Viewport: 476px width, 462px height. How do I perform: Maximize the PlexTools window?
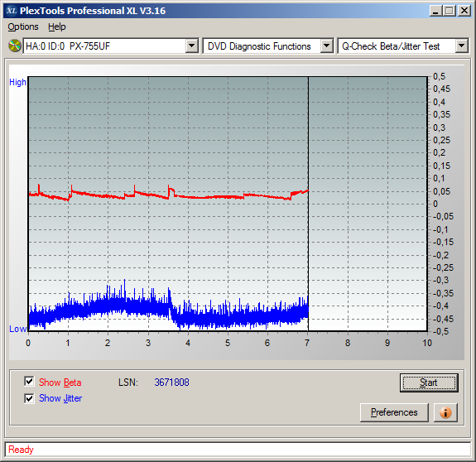(x=449, y=11)
